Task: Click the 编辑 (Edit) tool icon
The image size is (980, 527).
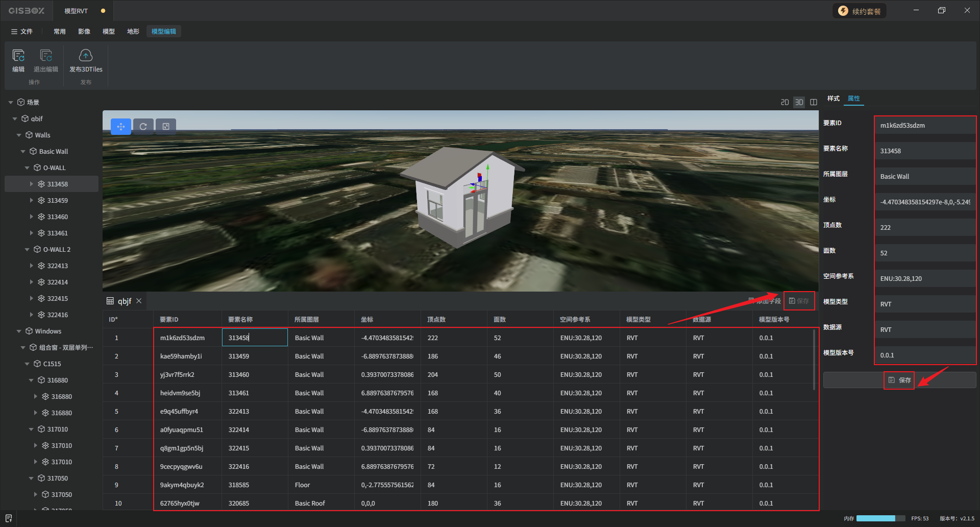Action: point(18,56)
